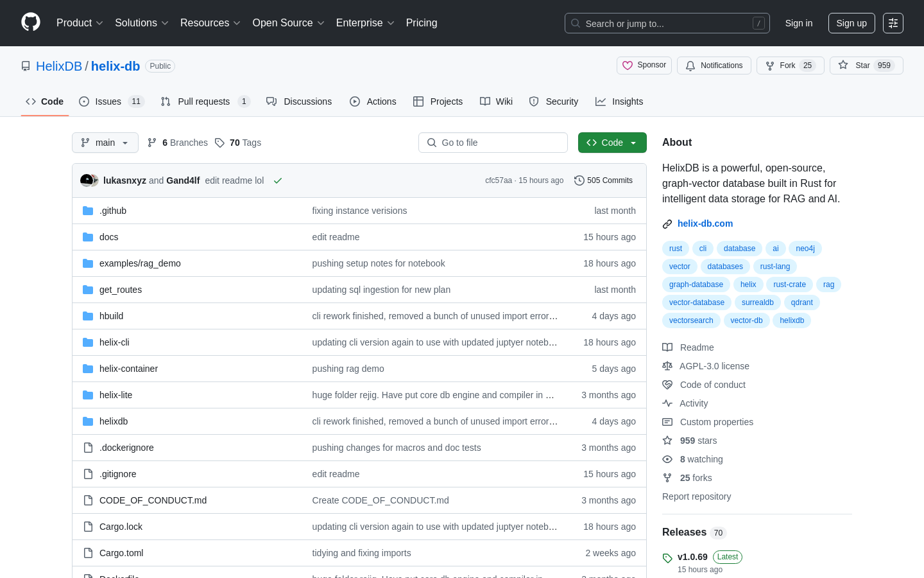
Task: Click the commit history clock icon
Action: [x=579, y=180]
